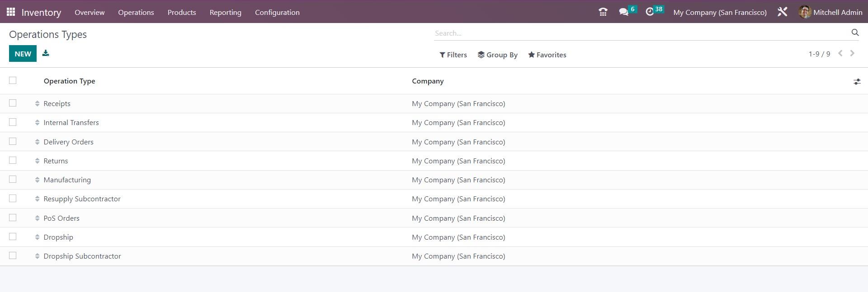Open the conversations chat icon
Image resolution: width=868 pixels, height=292 pixels.
[624, 12]
